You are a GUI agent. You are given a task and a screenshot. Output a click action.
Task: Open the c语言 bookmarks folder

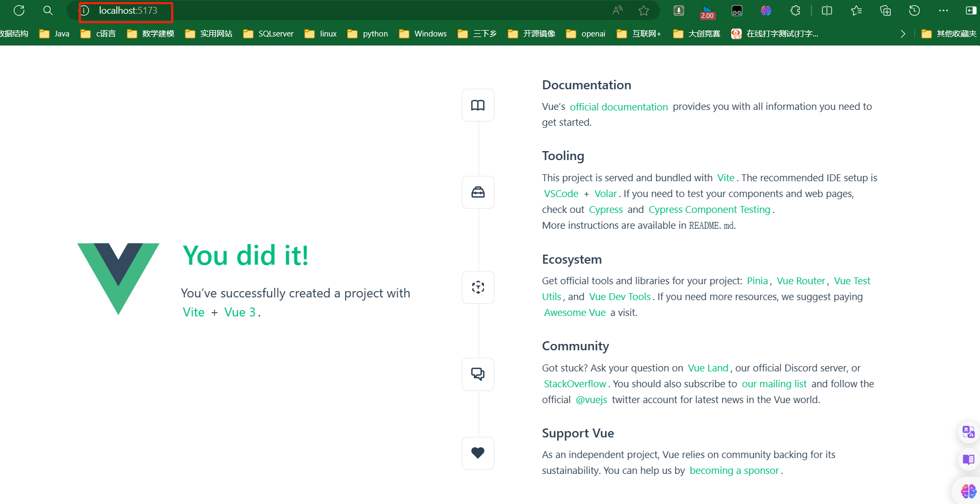(x=98, y=34)
